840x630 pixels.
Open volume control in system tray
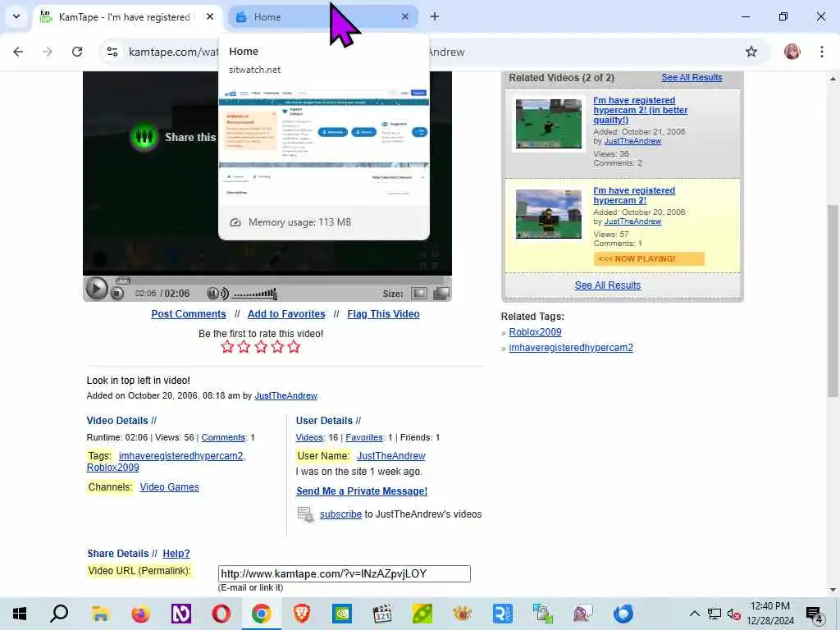point(733,614)
